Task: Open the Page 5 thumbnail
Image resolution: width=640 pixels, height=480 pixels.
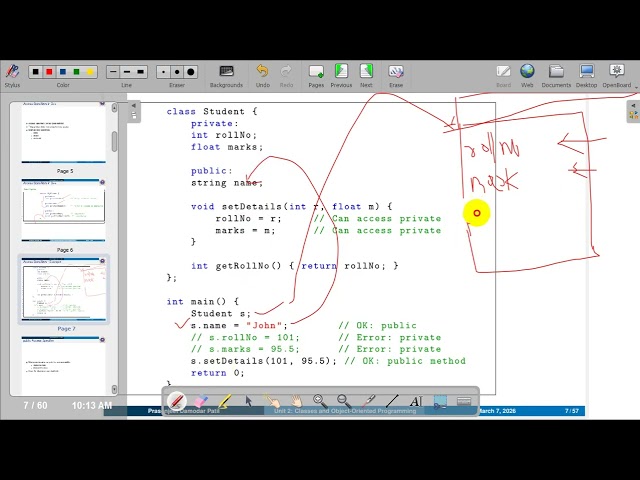Action: [63, 133]
